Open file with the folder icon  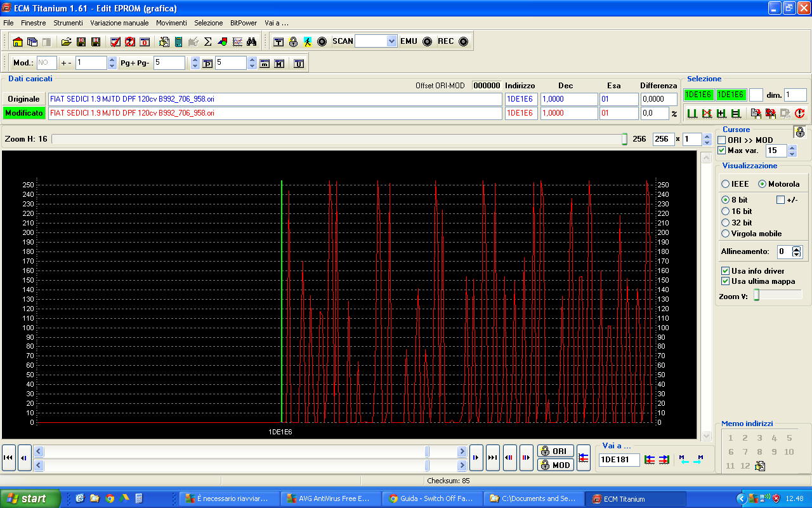[x=66, y=42]
